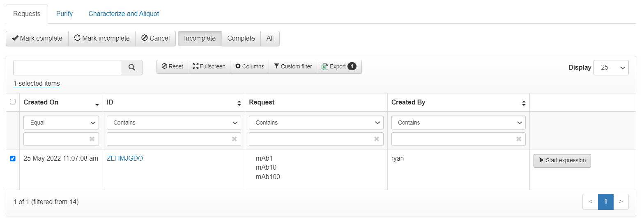Toggle the select-all header checkbox
The image size is (644, 218).
13,102
